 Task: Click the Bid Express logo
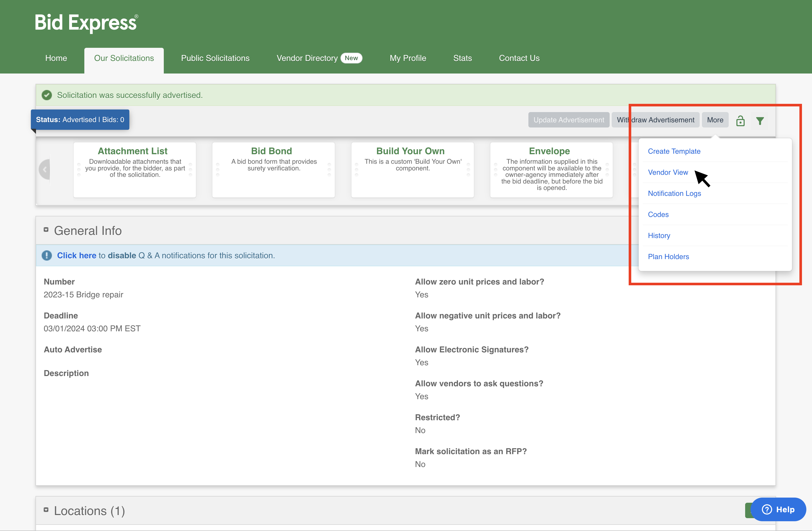tap(86, 23)
